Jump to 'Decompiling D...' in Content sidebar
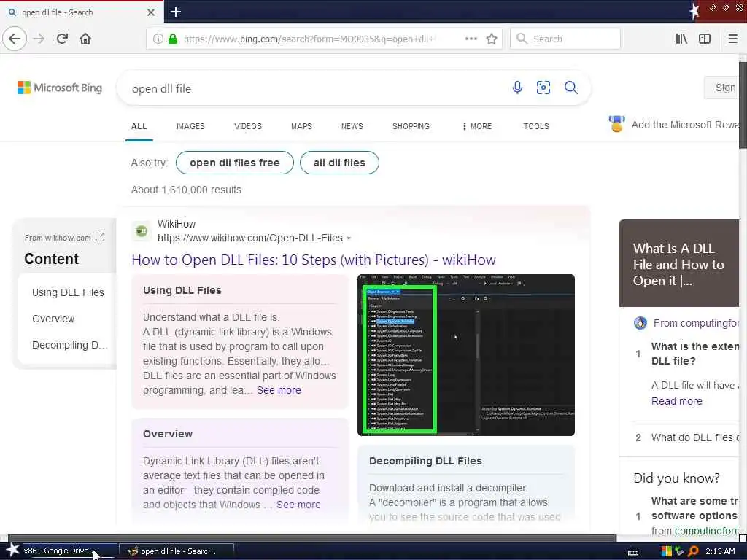Screen dimensions: 747x560 point(69,345)
